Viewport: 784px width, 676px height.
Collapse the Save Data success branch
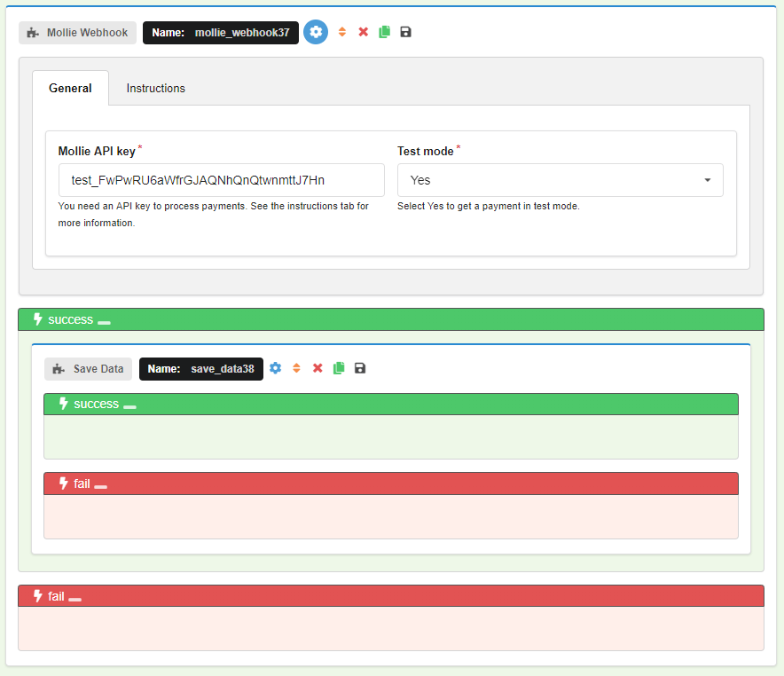click(x=130, y=407)
